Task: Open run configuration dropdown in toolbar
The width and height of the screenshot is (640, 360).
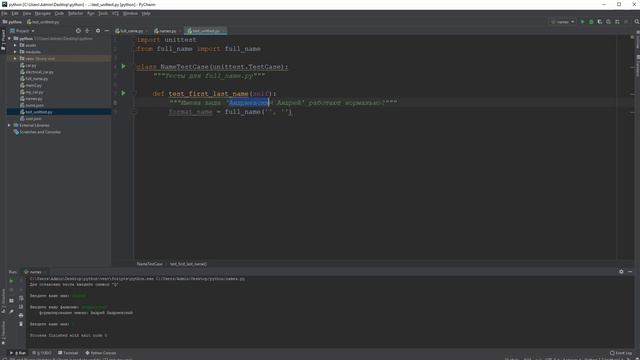Action: pos(562,22)
